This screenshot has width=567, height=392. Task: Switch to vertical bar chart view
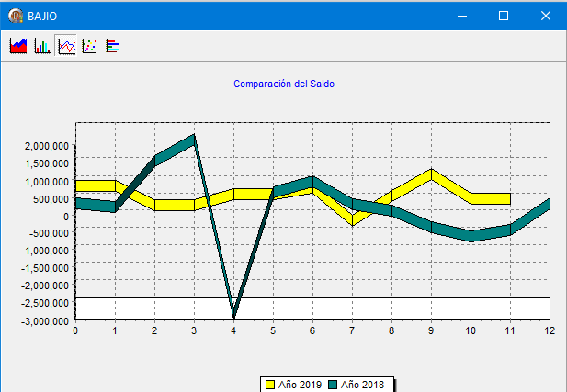tap(42, 46)
